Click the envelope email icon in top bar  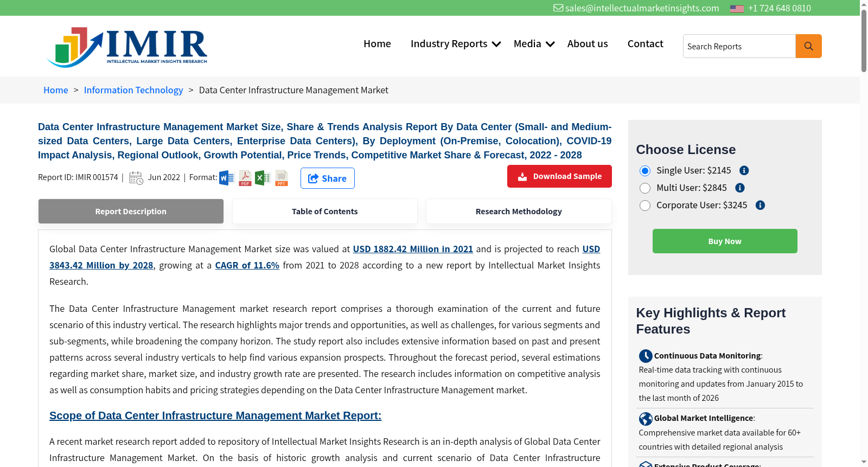558,8
